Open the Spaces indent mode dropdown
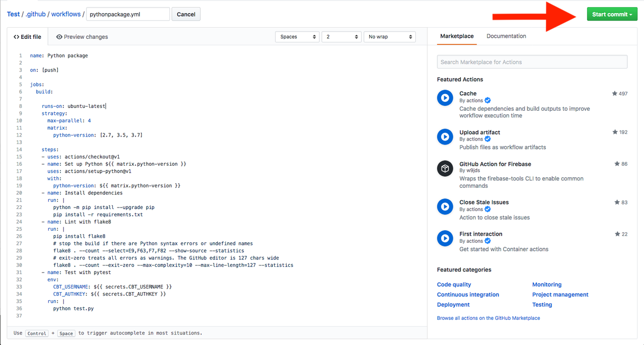This screenshot has width=644, height=345. [x=297, y=37]
